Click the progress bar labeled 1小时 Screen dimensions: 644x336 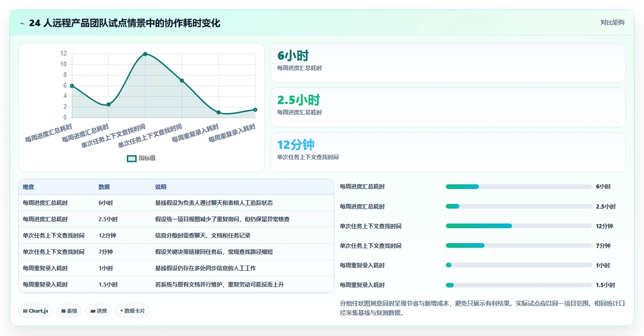pos(519,265)
